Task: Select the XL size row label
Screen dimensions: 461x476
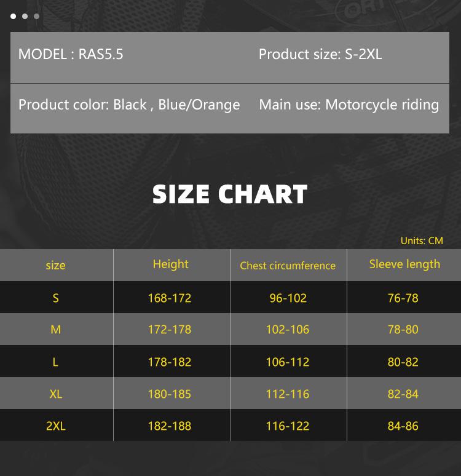Action: 55,394
